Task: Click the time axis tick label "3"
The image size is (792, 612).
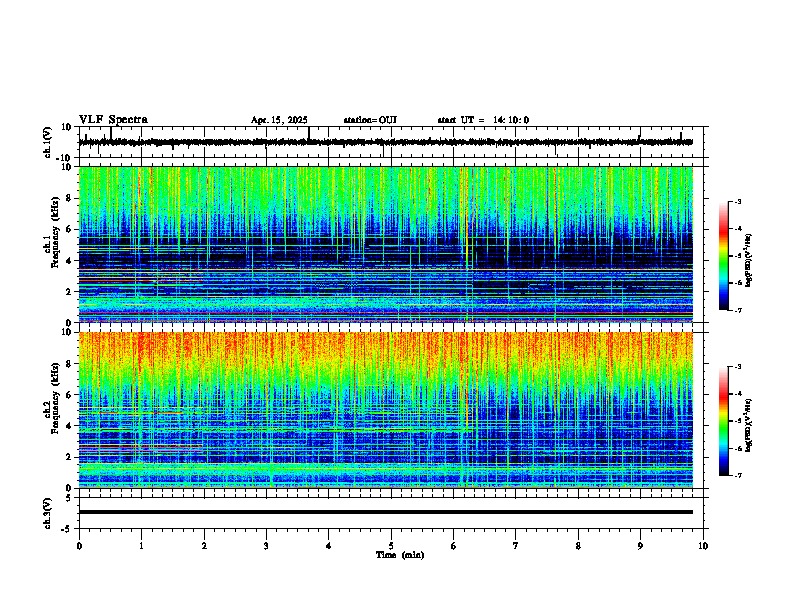Action: click(x=266, y=546)
